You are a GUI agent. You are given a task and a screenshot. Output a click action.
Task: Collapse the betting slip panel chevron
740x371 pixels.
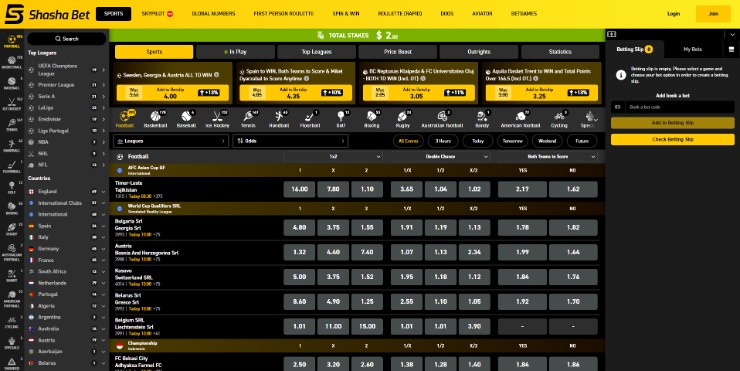pos(732,34)
